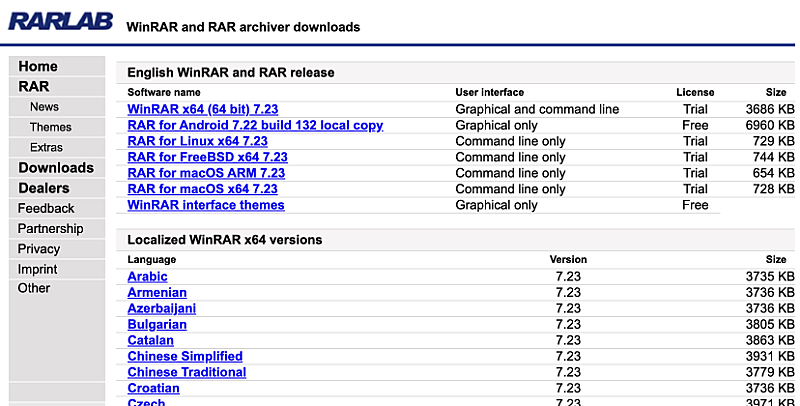Click the 7.23 version cell for Croatian

pyautogui.click(x=568, y=388)
